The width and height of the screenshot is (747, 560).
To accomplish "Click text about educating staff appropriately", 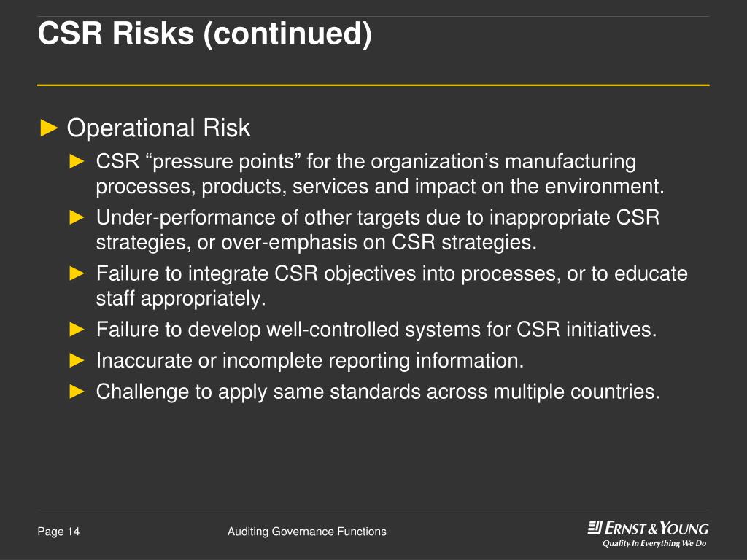I will tap(392, 286).
